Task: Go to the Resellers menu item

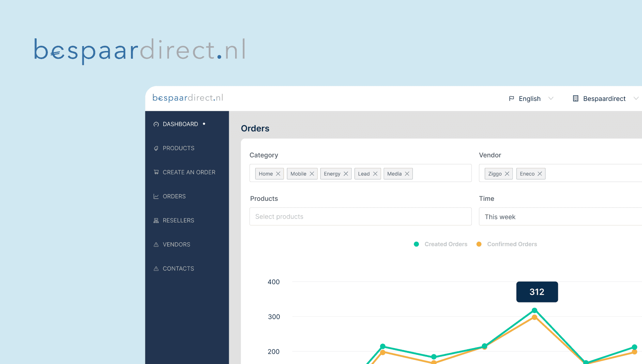Action: pyautogui.click(x=178, y=221)
